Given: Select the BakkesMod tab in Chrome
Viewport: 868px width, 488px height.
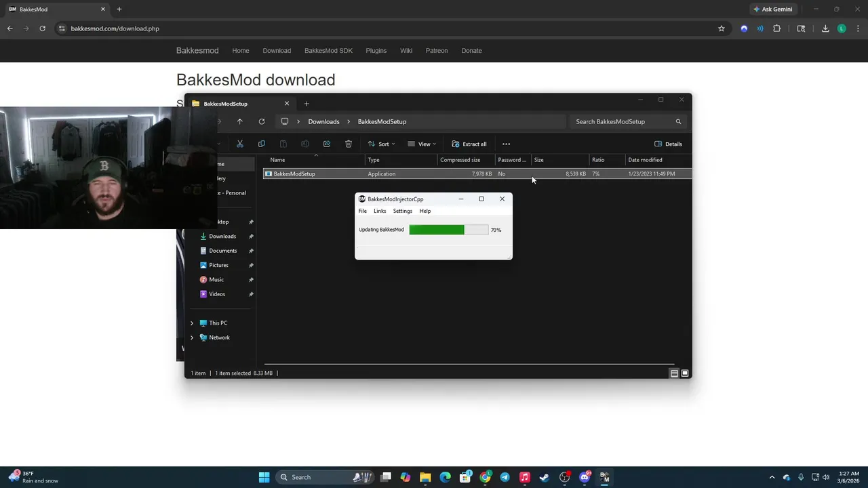Looking at the screenshot, I should (x=57, y=9).
